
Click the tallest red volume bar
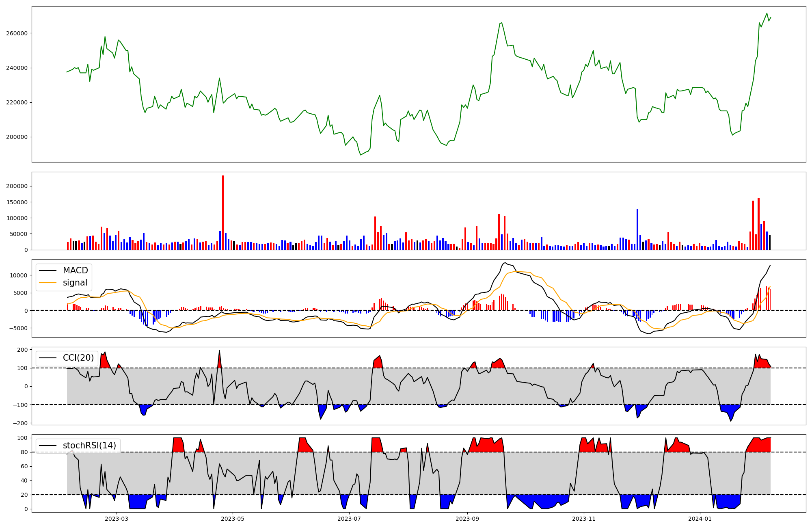223,211
